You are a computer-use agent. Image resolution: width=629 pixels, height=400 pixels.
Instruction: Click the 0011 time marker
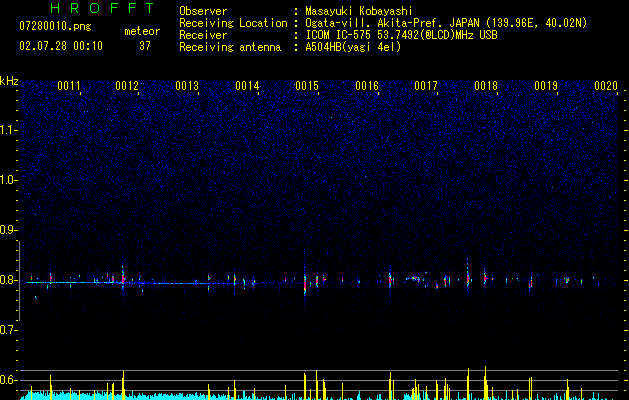69,86
